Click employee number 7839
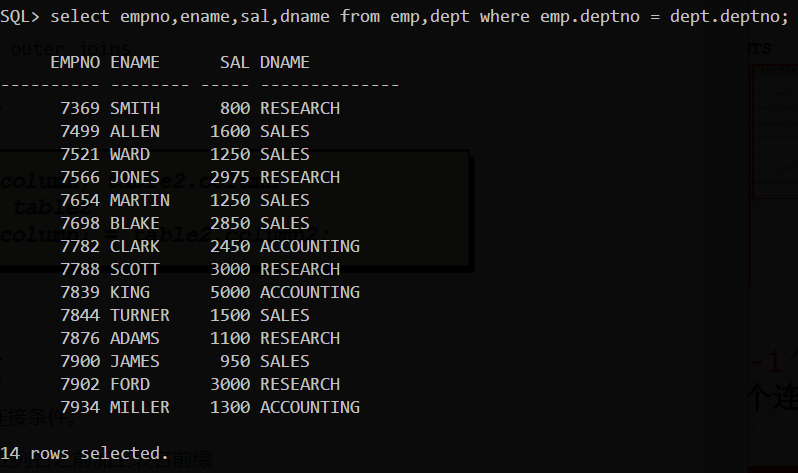 pos(80,292)
